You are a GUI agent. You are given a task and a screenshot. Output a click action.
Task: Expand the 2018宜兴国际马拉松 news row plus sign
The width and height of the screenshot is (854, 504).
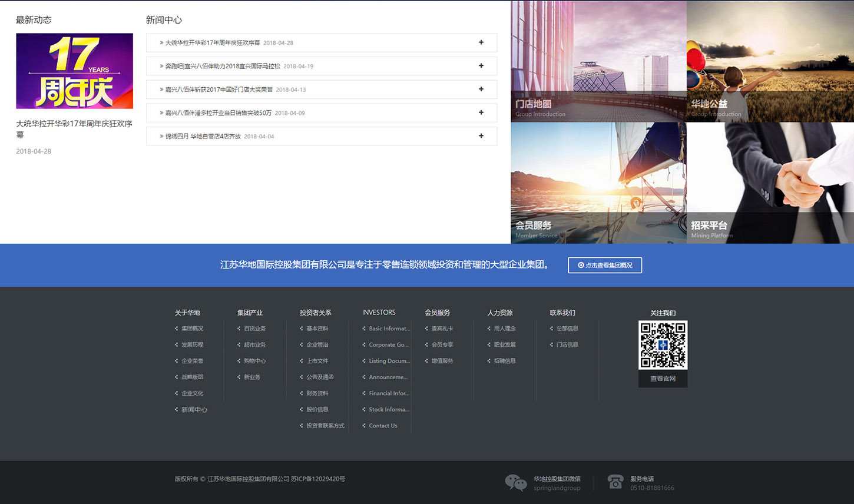[x=481, y=66]
